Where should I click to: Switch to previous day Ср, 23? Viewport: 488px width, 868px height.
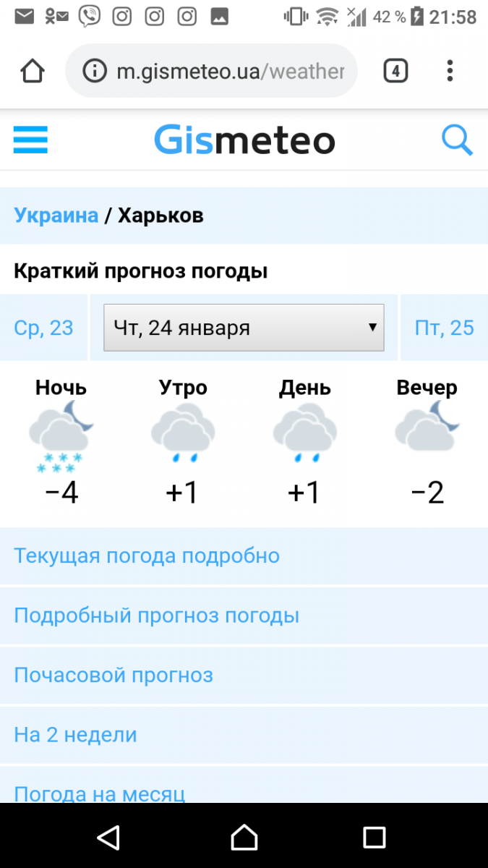(x=43, y=328)
